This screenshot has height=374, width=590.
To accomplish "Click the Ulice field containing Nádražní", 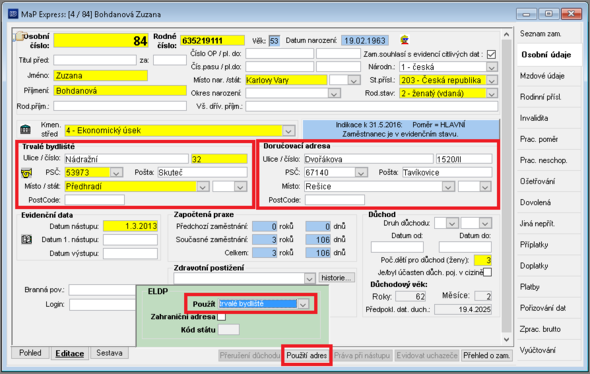I will pyautogui.click(x=126, y=159).
